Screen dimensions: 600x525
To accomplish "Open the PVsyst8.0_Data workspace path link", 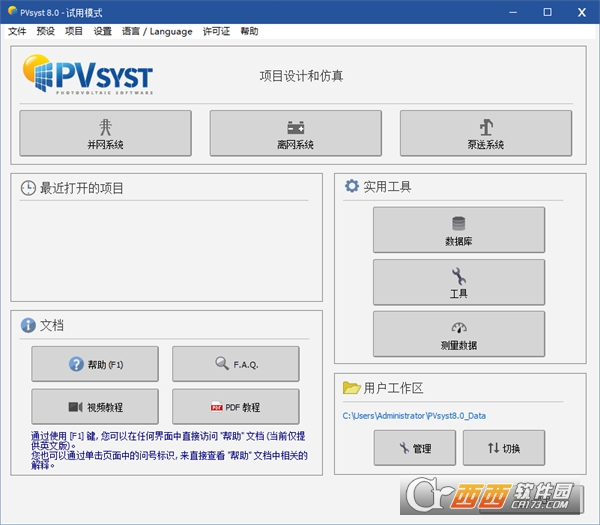I will 414,416.
